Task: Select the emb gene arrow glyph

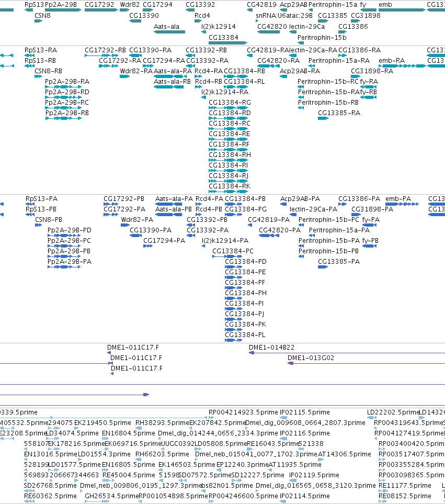Action: tap(402, 10)
